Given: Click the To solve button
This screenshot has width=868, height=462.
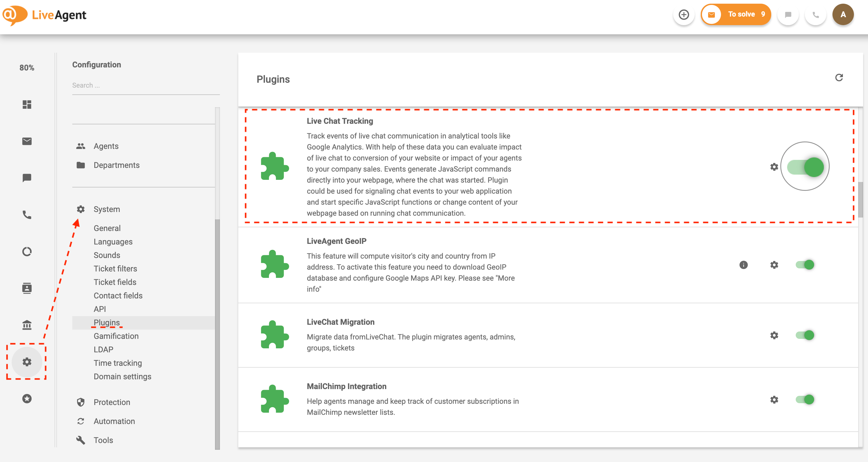Looking at the screenshot, I should click(736, 14).
